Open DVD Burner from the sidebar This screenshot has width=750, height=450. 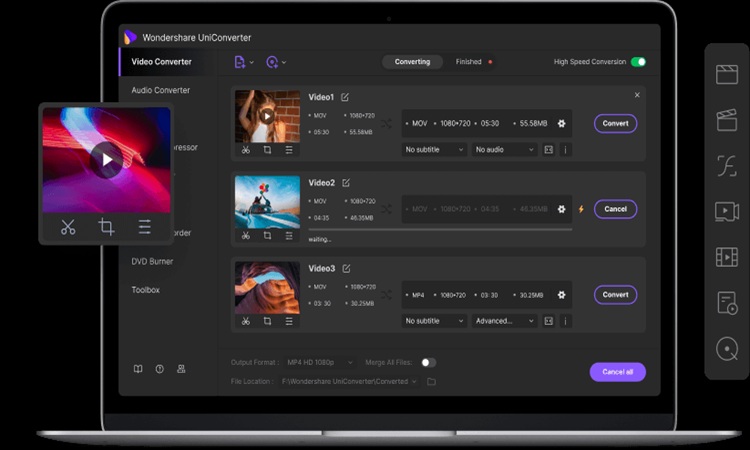pos(152,261)
